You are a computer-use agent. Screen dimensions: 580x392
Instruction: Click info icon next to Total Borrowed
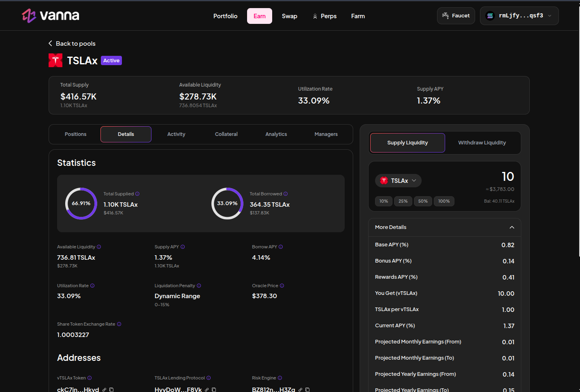click(286, 194)
